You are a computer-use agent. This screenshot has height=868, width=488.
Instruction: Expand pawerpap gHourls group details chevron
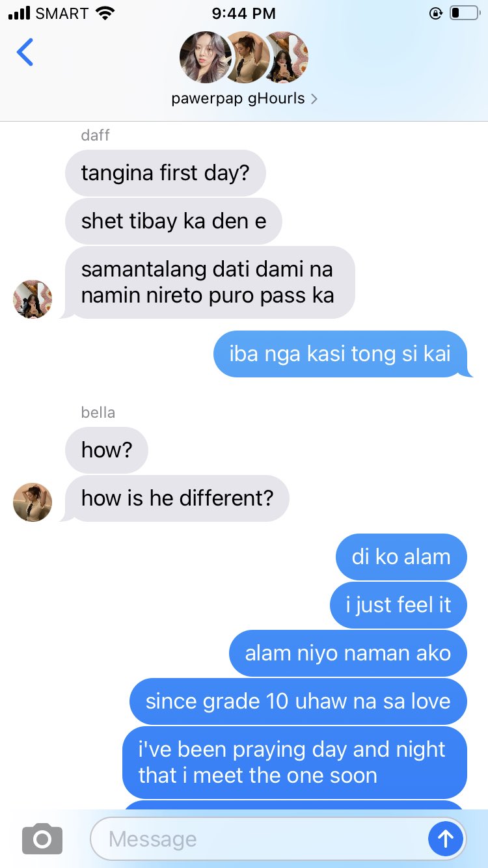[315, 100]
